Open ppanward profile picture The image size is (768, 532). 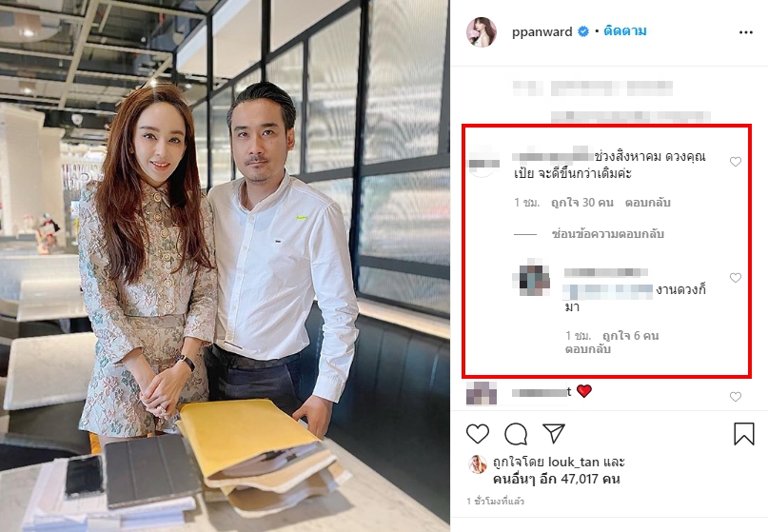coord(481,31)
